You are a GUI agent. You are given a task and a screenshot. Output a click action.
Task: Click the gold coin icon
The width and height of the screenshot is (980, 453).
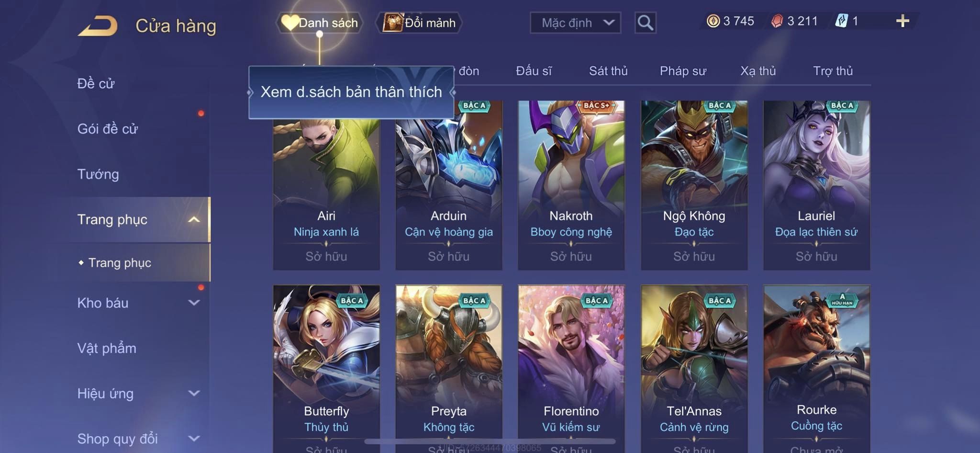pyautogui.click(x=713, y=21)
